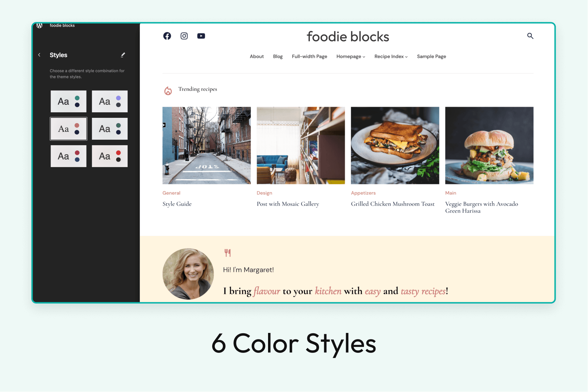Open the Facebook social icon

tap(167, 36)
